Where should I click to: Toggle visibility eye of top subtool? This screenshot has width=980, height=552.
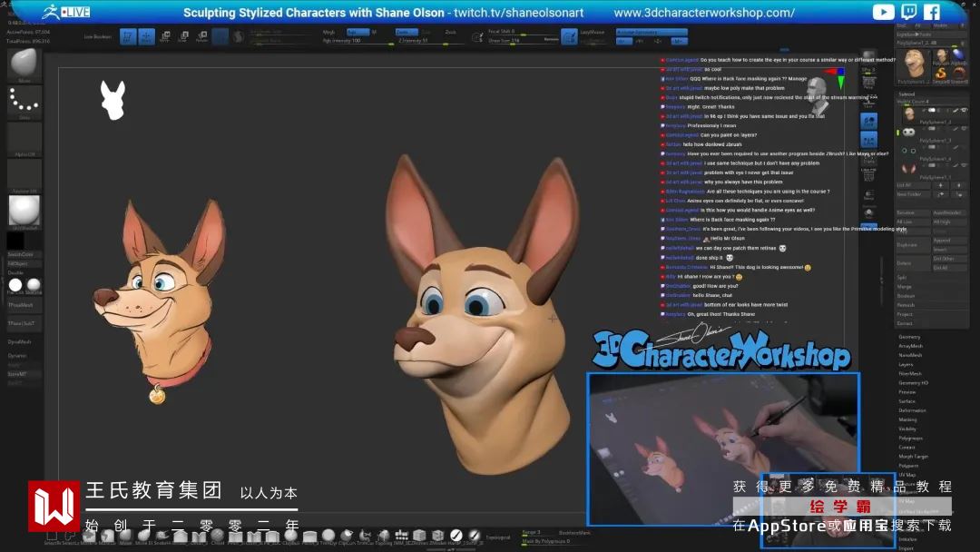[964, 111]
